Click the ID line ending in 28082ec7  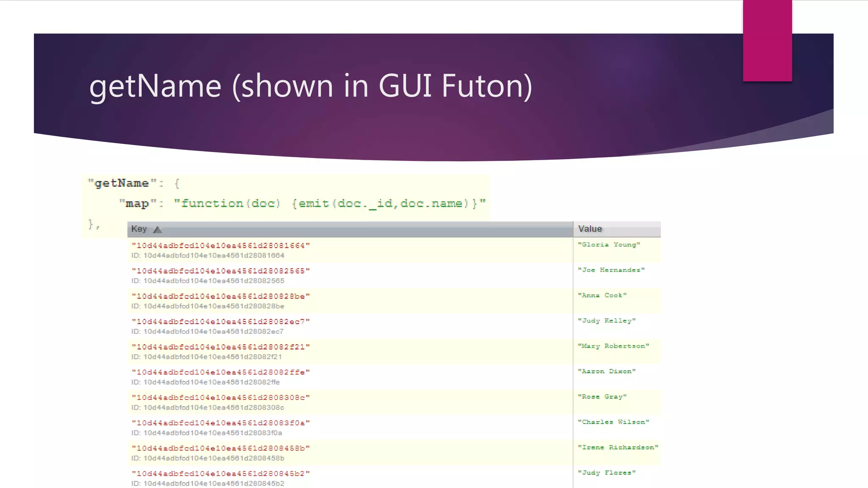[x=207, y=332]
